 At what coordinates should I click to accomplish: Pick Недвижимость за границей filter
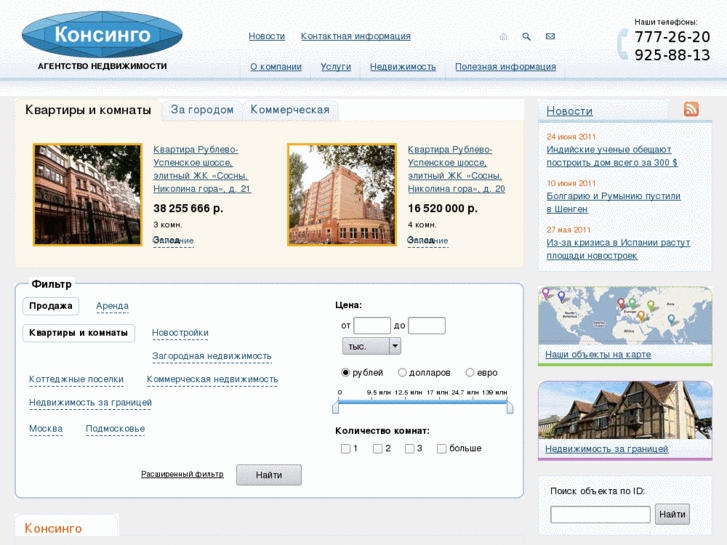click(x=90, y=403)
